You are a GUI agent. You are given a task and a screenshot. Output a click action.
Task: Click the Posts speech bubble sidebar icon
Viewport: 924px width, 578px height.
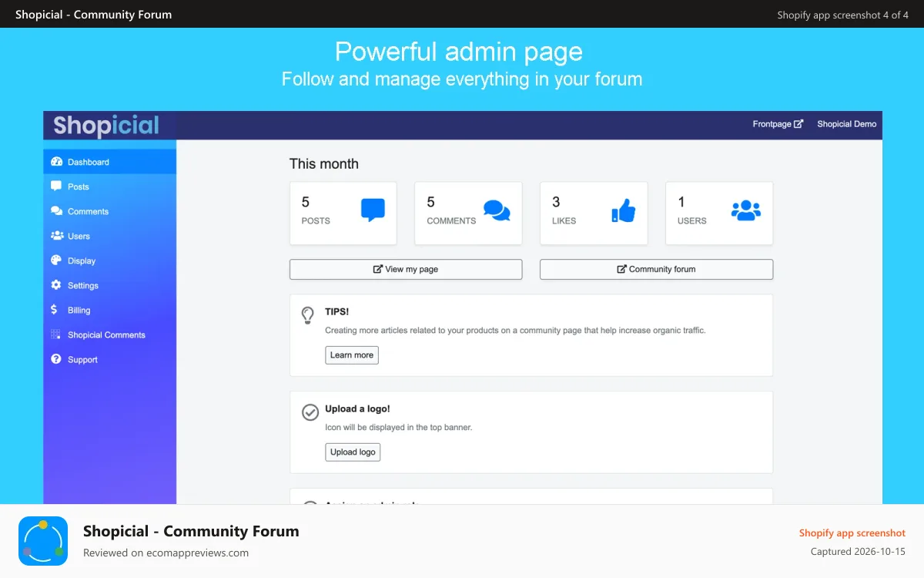click(x=56, y=187)
